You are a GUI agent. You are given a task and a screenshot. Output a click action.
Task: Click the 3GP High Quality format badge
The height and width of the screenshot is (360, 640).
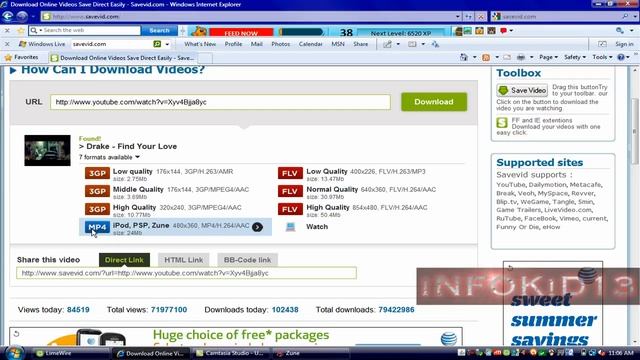(x=97, y=209)
